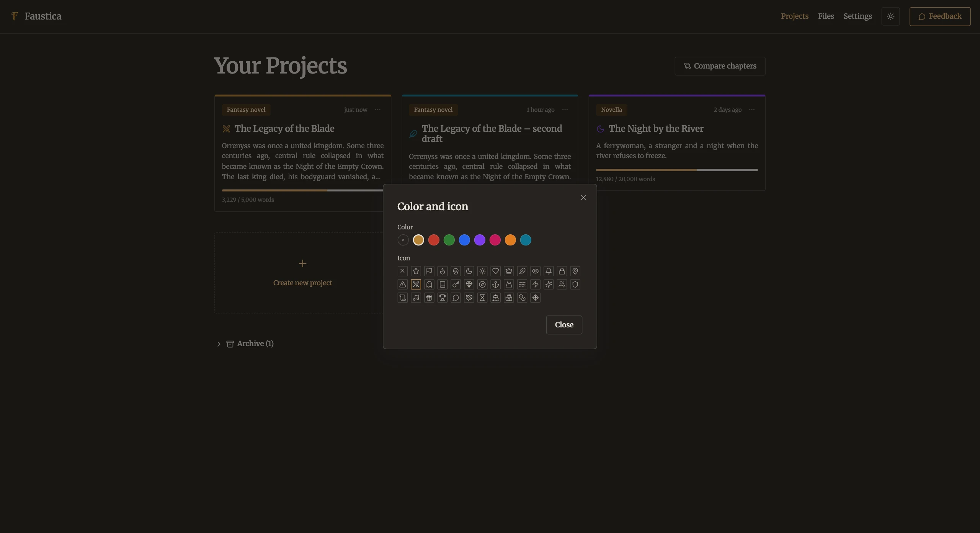Click the Create new project card

tap(302, 273)
